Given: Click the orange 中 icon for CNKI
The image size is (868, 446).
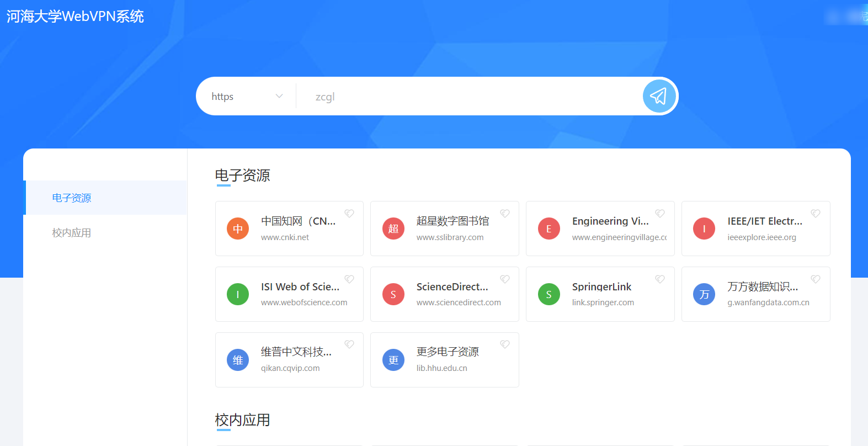Looking at the screenshot, I should point(238,229).
